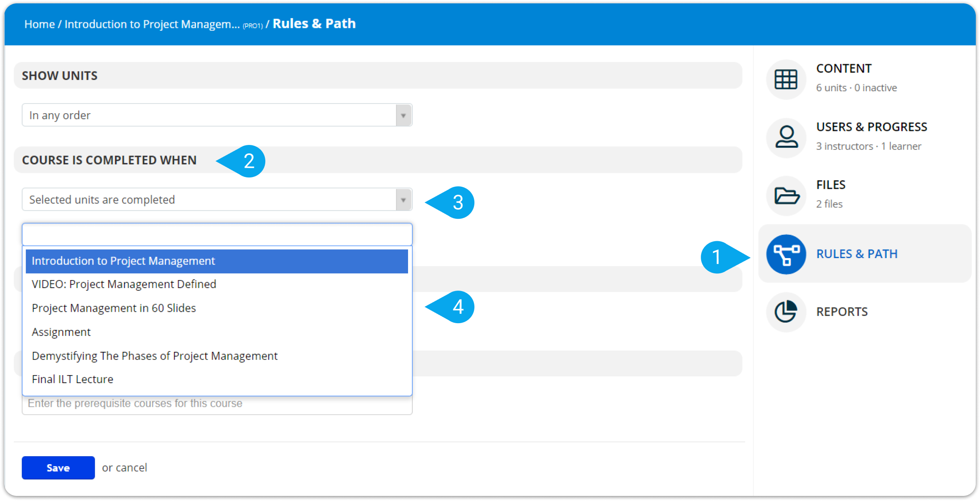Expand the 'In any order' dropdown arrow
This screenshot has width=980, height=501.
coord(403,115)
